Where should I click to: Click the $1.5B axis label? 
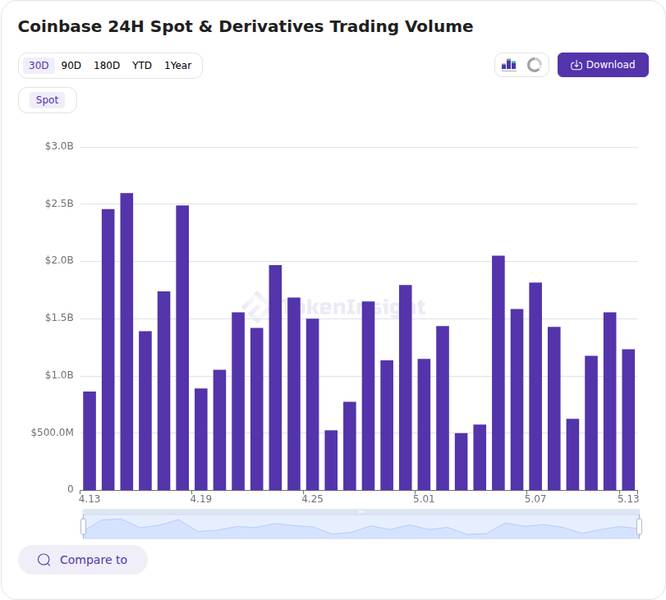coord(59,318)
